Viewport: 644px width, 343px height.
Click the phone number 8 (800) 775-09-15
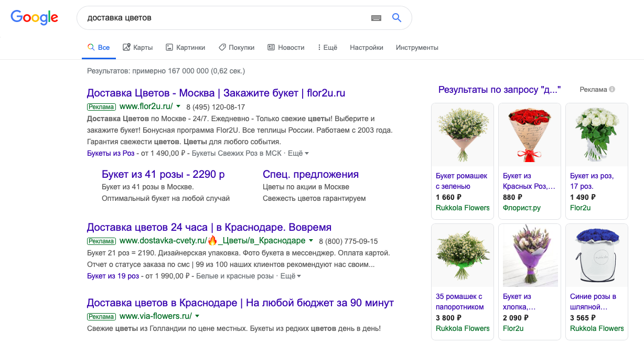pos(348,241)
